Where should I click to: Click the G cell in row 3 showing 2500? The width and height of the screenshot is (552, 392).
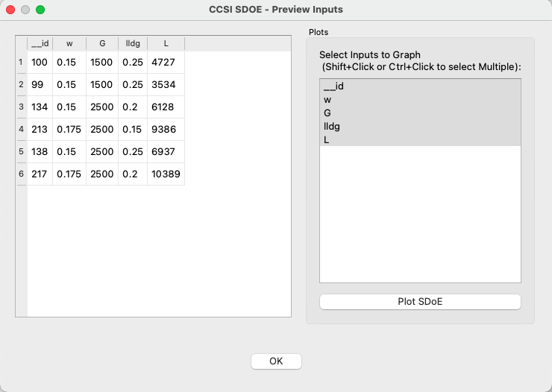102,107
